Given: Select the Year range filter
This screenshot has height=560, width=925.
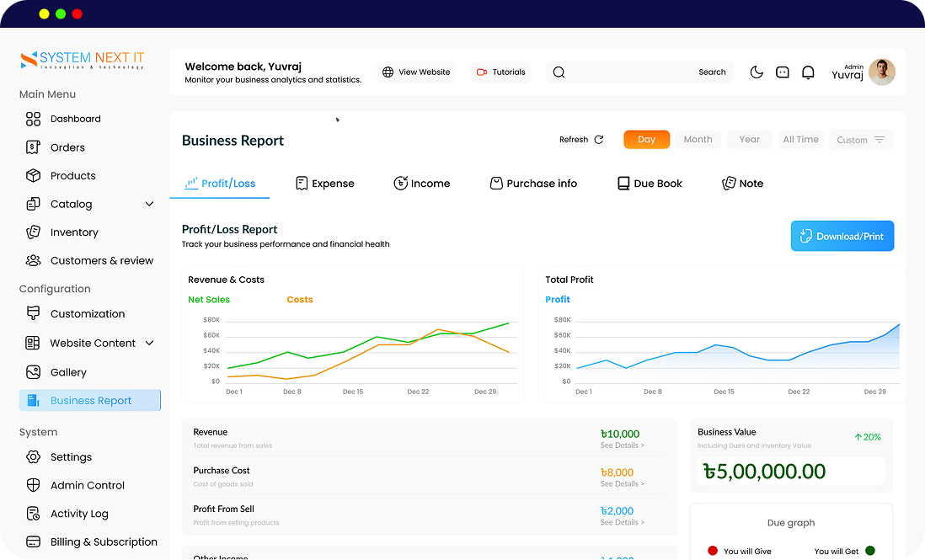Looking at the screenshot, I should click(x=749, y=140).
